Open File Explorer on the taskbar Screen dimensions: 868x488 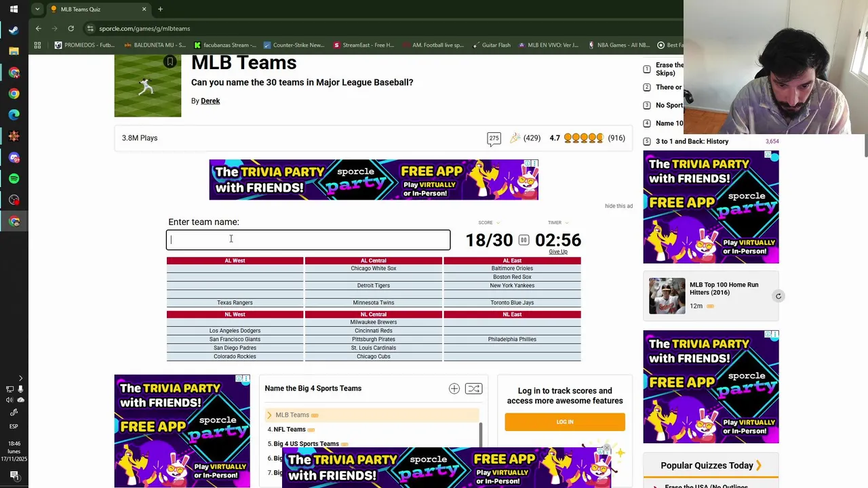point(14,51)
